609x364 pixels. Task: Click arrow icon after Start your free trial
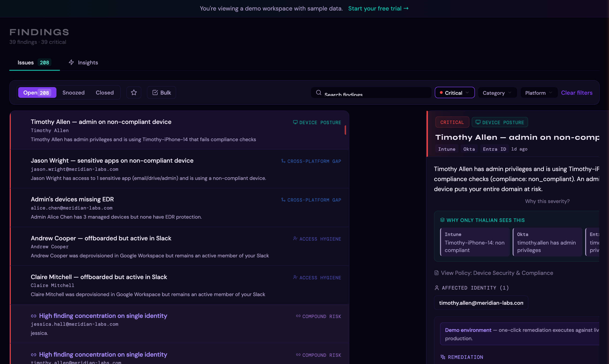[x=406, y=8]
